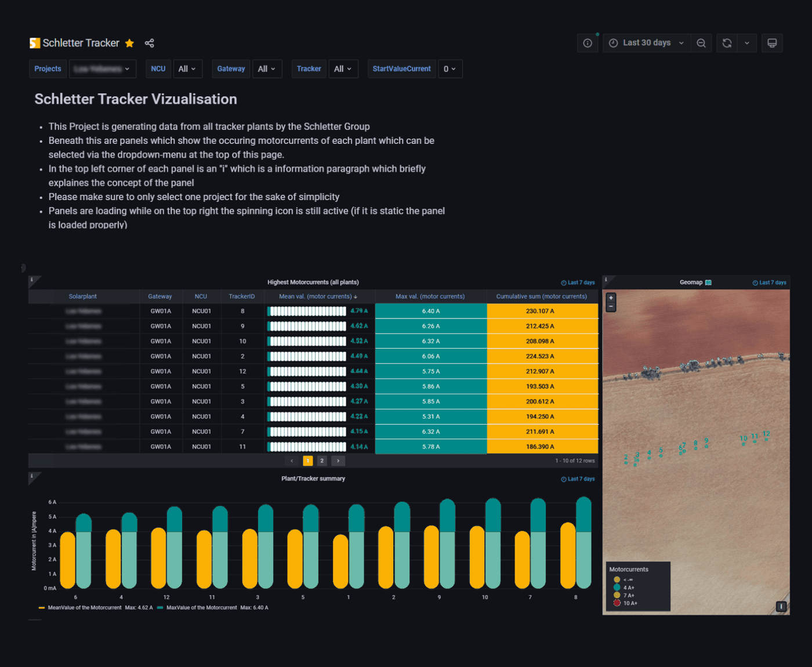Screen dimensions: 812x667
Task: Go to the next table page
Action: click(338, 460)
